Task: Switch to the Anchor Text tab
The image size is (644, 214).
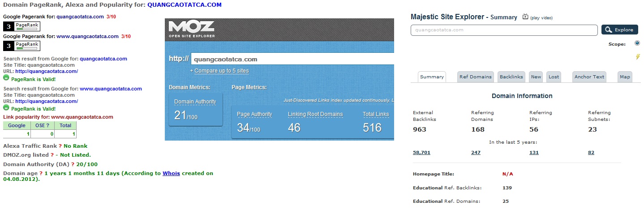Action: tap(589, 77)
